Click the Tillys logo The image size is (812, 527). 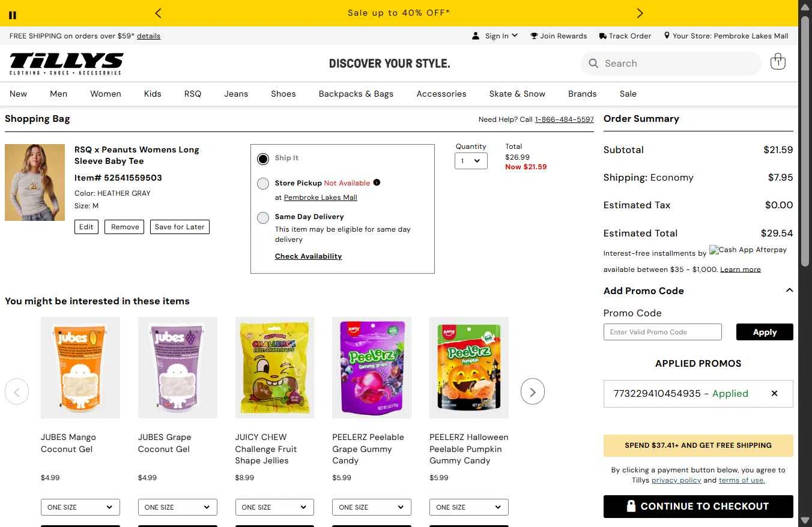click(66, 64)
